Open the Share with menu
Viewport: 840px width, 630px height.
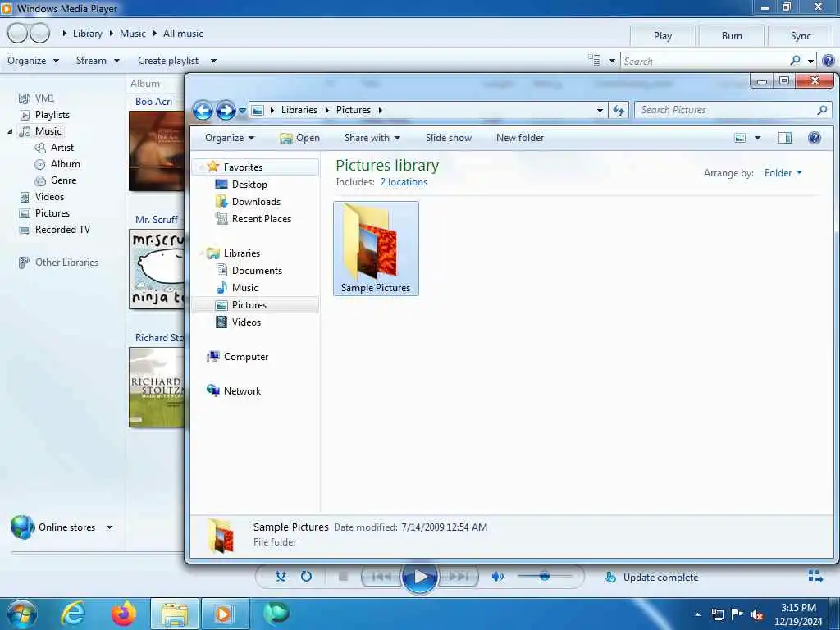click(x=372, y=138)
